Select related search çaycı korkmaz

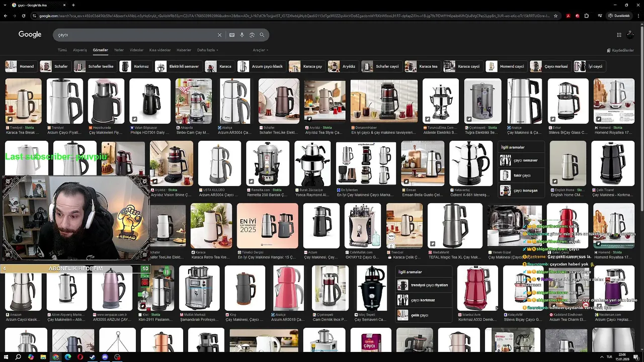tap(424, 300)
